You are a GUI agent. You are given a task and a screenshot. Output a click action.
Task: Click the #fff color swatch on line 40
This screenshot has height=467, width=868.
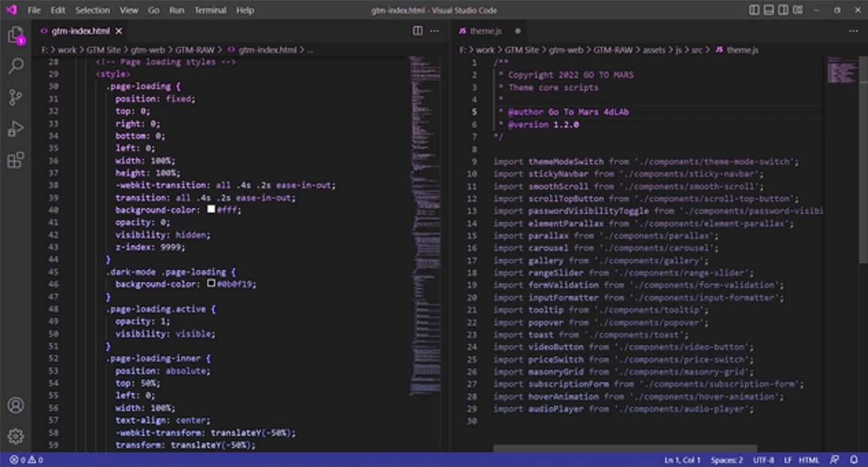[211, 210]
